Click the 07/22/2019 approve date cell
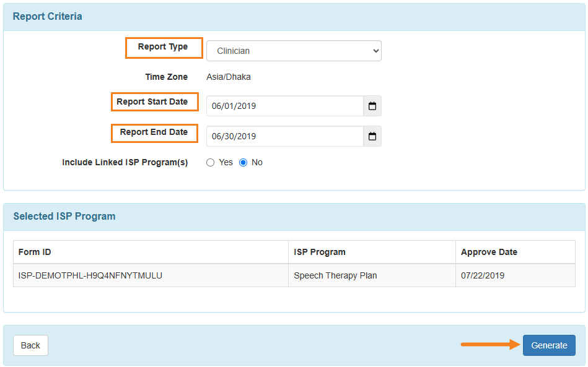 coord(483,275)
